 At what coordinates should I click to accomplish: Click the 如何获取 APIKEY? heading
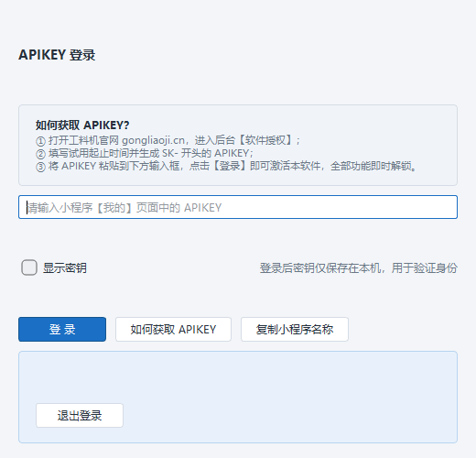(82, 125)
